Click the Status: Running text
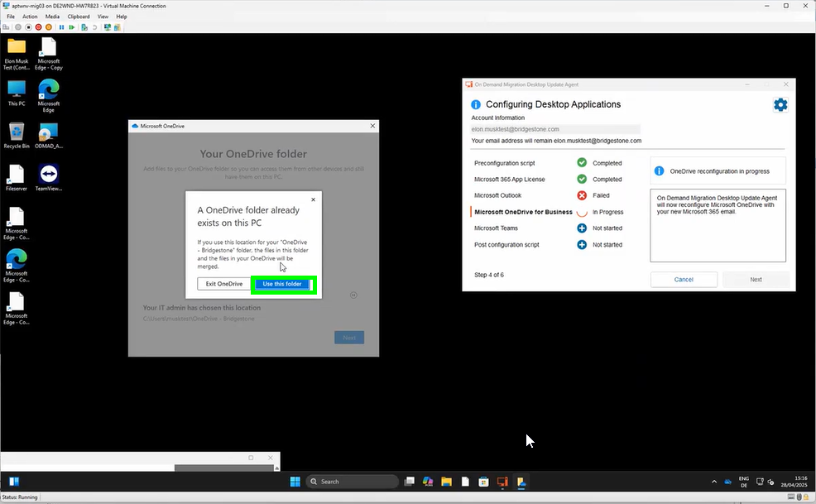Image resolution: width=816 pixels, height=504 pixels. [x=20, y=497]
